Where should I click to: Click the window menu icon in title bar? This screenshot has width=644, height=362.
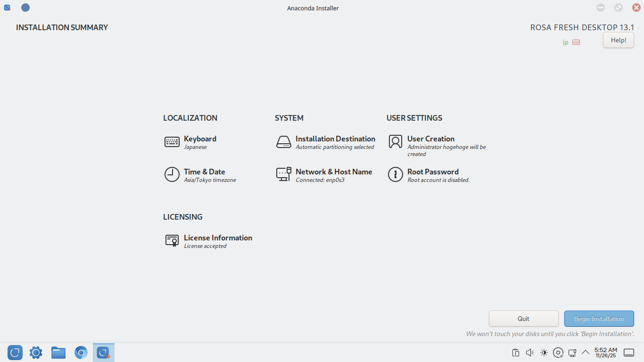click(x=8, y=8)
